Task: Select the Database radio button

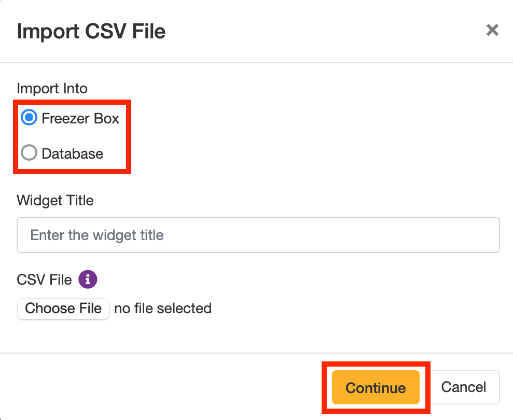Action: [x=29, y=152]
